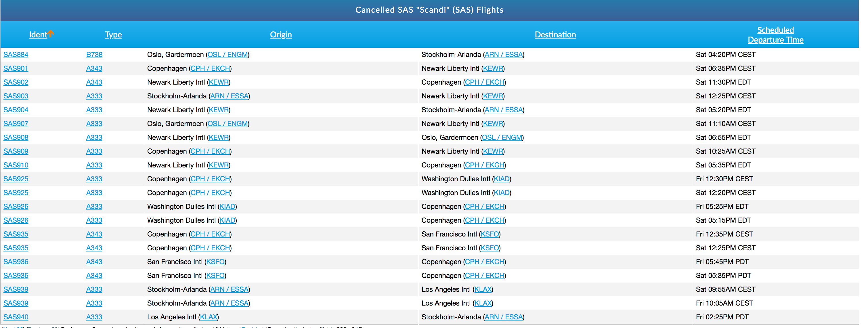Sort table by Ident column header

pyautogui.click(x=38, y=35)
